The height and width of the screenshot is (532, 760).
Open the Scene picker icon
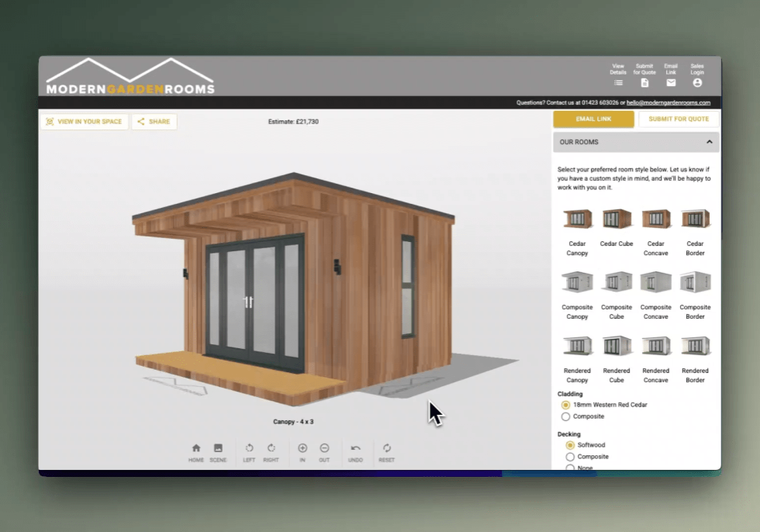[x=218, y=449]
